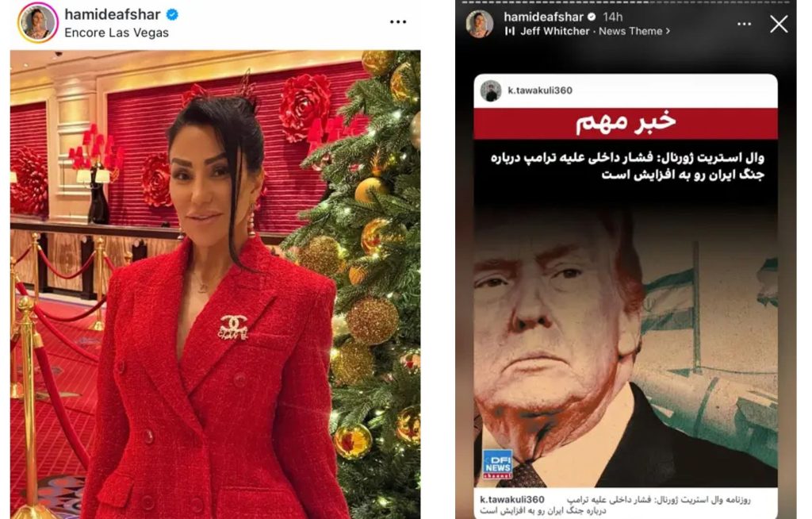The height and width of the screenshot is (519, 812).
Task: Open the three-dot options menu on the post
Action: (x=398, y=21)
